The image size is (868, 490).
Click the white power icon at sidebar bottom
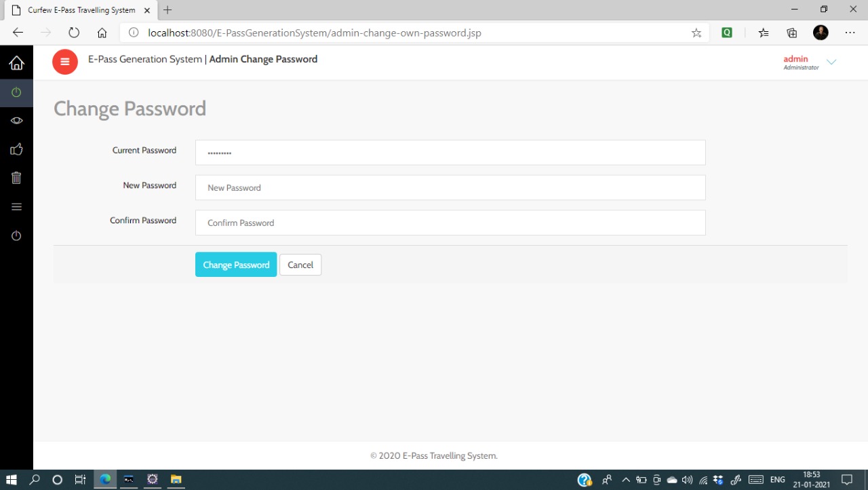coord(16,235)
